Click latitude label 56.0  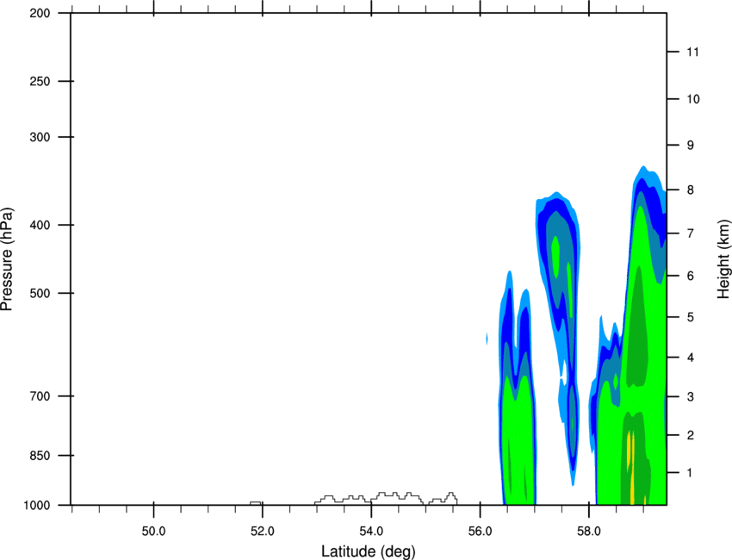tap(481, 532)
